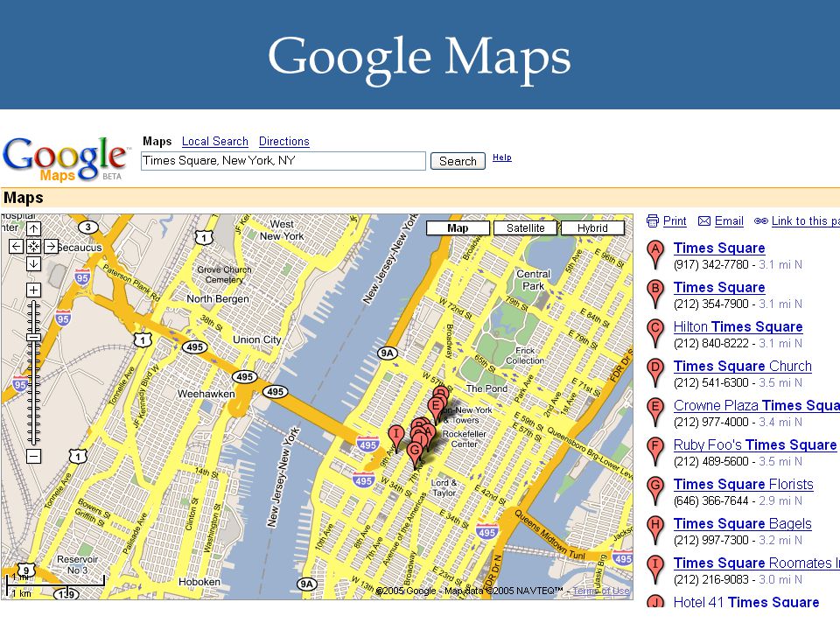Switch to the Satellite view
The height and width of the screenshot is (630, 840).
tap(525, 228)
